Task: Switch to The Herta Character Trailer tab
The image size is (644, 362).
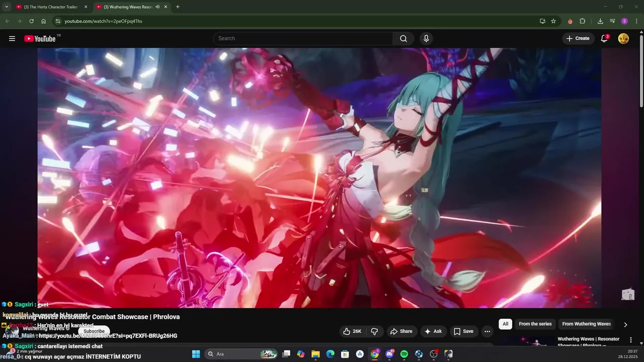Action: point(52,7)
